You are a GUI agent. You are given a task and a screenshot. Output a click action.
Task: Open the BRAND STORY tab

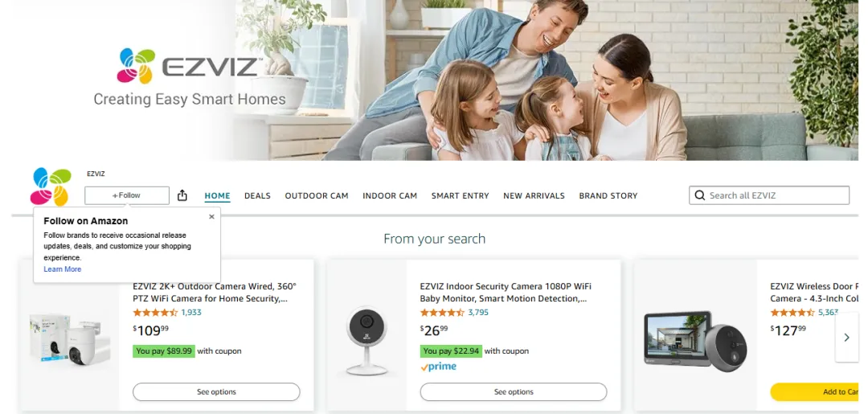pos(608,196)
